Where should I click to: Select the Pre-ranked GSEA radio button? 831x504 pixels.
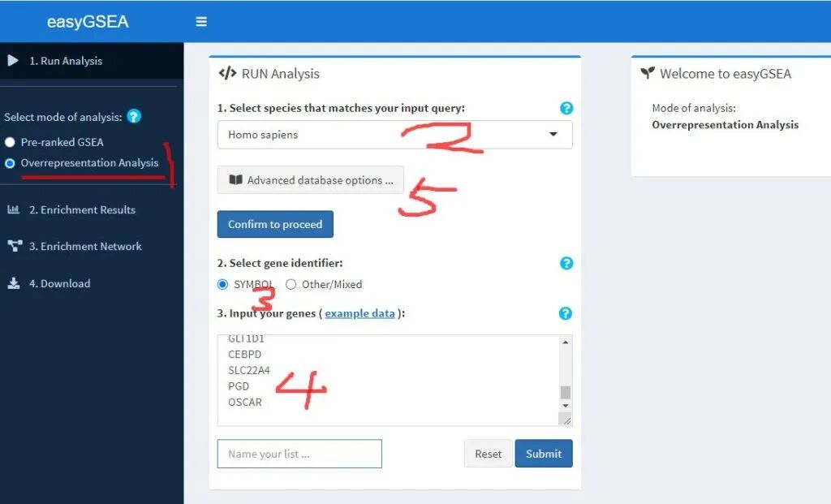pyautogui.click(x=10, y=142)
